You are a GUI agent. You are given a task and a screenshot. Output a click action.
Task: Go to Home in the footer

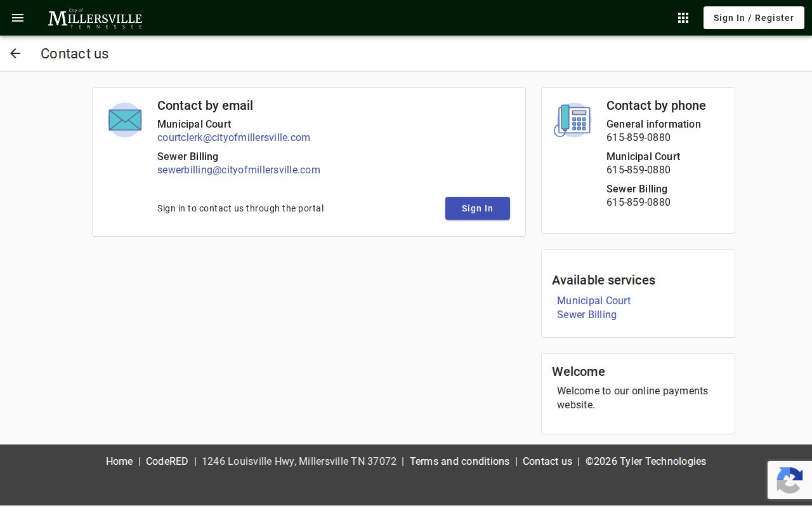pyautogui.click(x=119, y=462)
